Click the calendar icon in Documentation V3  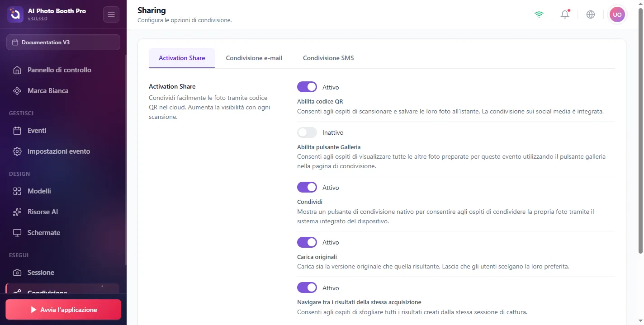coord(15,42)
